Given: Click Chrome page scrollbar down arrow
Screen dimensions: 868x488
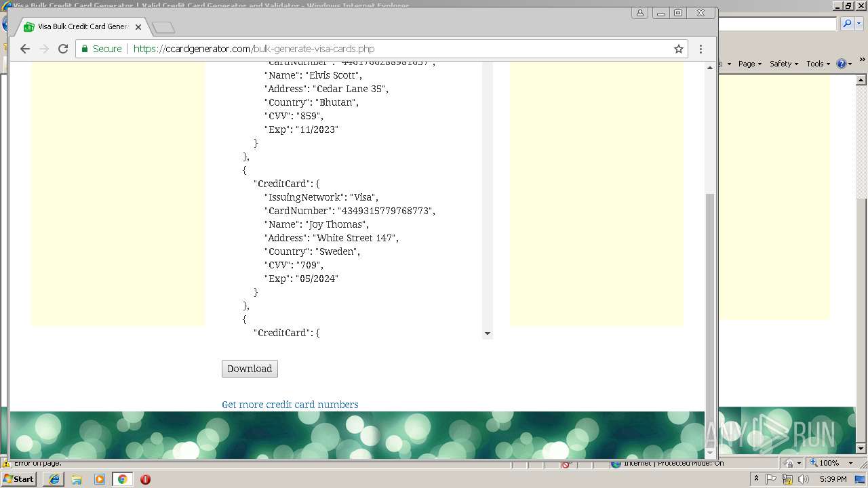Looking at the screenshot, I should [x=710, y=452].
